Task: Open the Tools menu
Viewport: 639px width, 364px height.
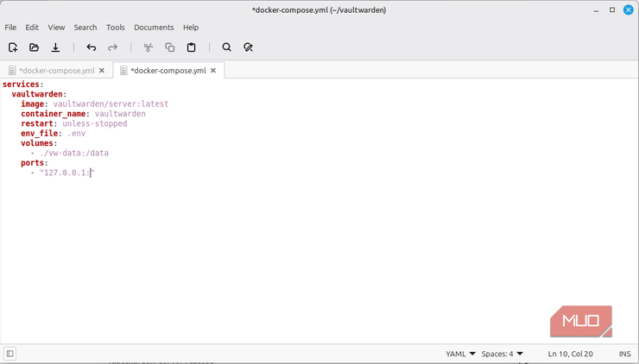Action: point(116,28)
